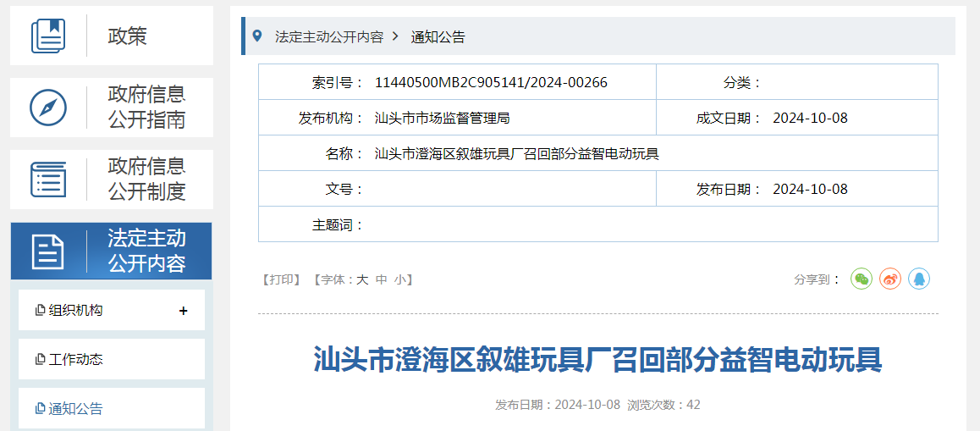Screen dimensions: 980x431
Task: Click the location pin icon in breadcrumb
Action: point(257,36)
